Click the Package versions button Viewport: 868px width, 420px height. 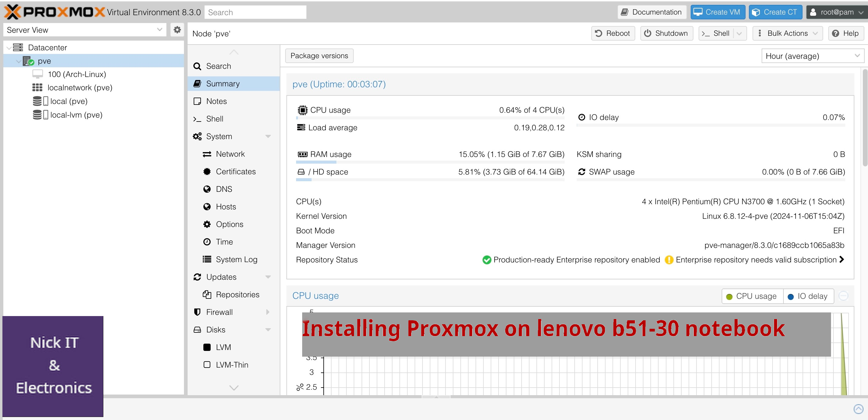(319, 55)
